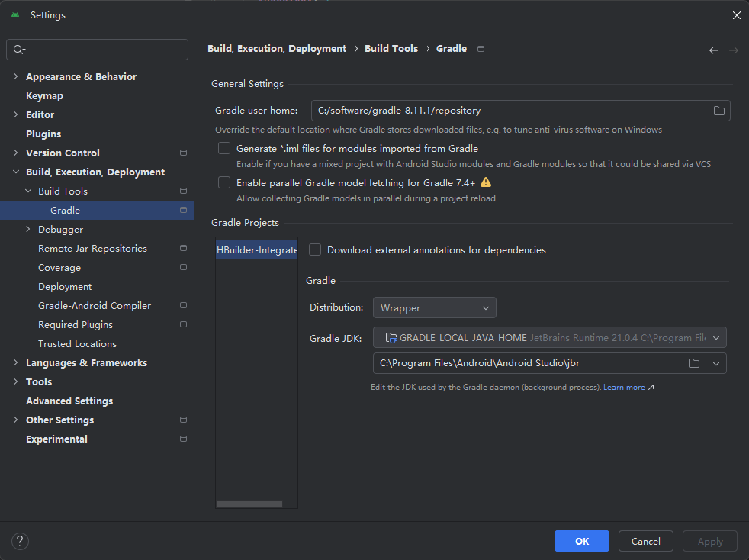Screen dimensions: 749x560
Task: Collapse the Build Tools node
Action: (28, 191)
